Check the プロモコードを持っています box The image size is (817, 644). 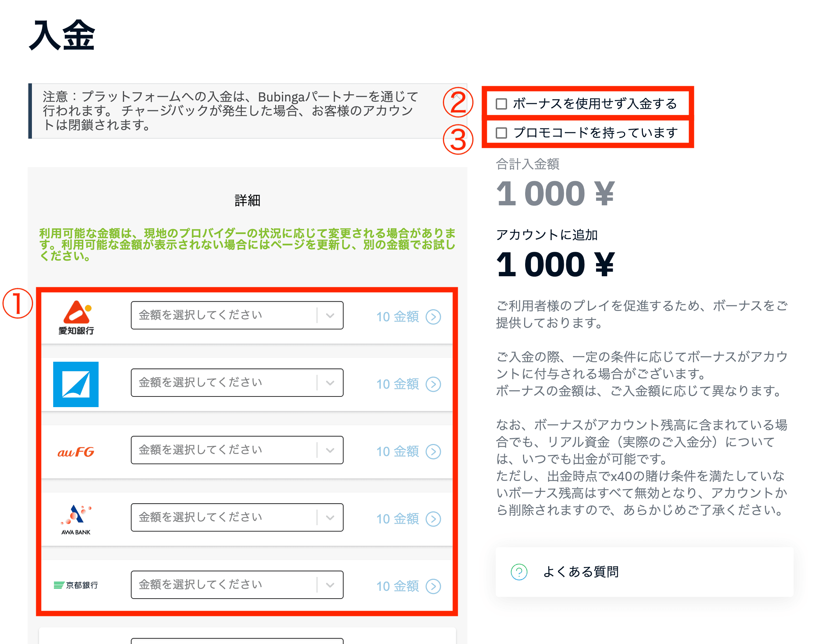click(501, 133)
